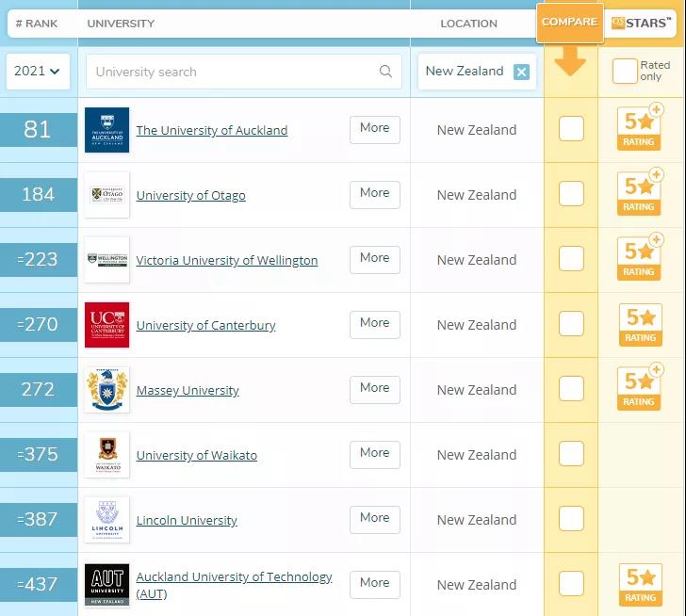The height and width of the screenshot is (616, 686).
Task: Remove the New Zealand location filter
Action: [521, 72]
